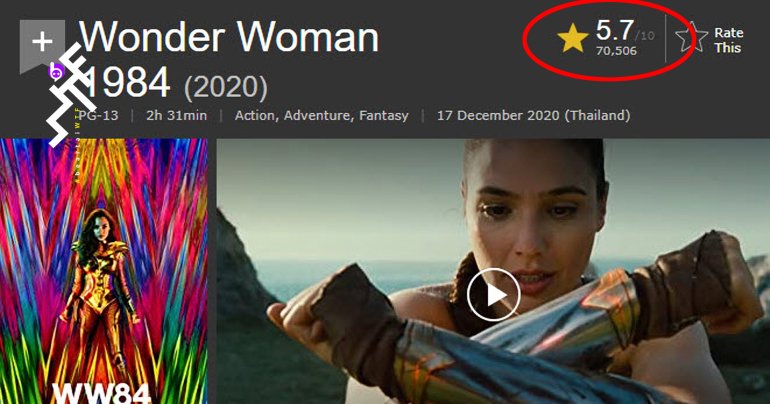Viewport: 770px width, 404px height.
Task: Play the trailer with the circular play button
Action: coord(493,295)
